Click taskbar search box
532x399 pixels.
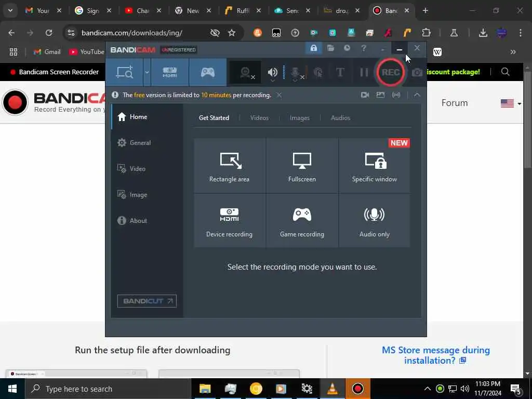pos(108,389)
